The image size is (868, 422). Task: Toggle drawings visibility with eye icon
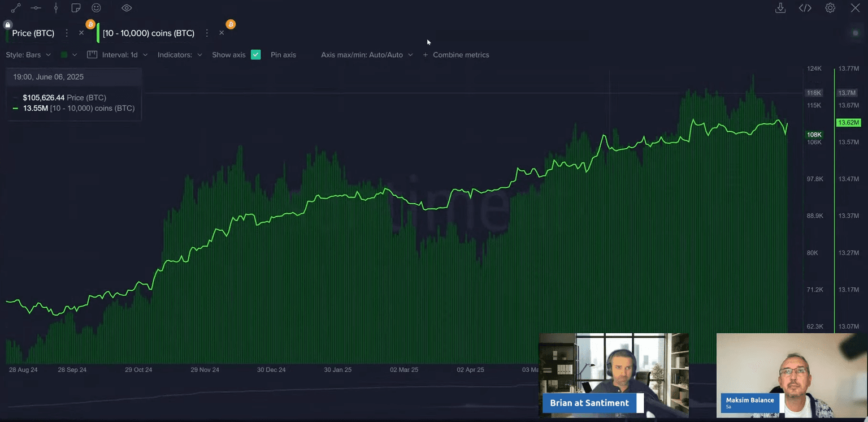[x=127, y=8]
